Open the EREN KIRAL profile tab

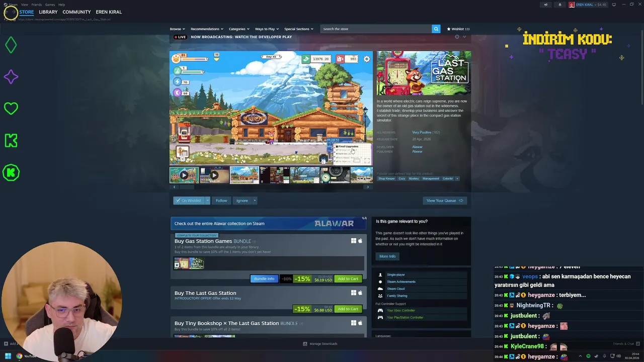109,12
